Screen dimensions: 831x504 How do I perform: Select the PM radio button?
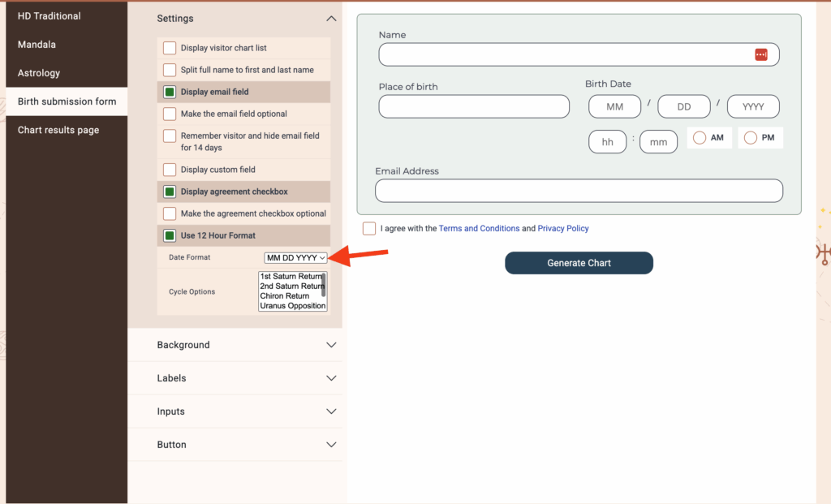pyautogui.click(x=750, y=138)
